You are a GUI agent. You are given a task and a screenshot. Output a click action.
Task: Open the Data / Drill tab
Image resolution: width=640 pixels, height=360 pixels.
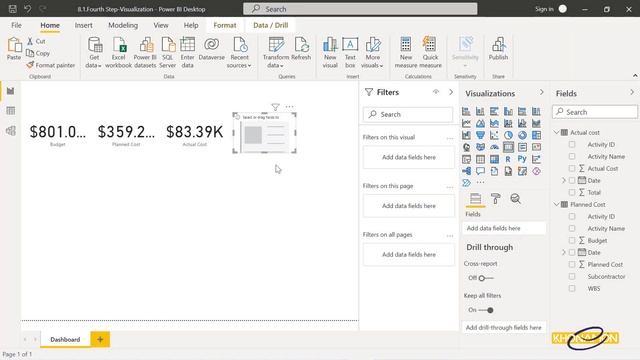(x=271, y=25)
